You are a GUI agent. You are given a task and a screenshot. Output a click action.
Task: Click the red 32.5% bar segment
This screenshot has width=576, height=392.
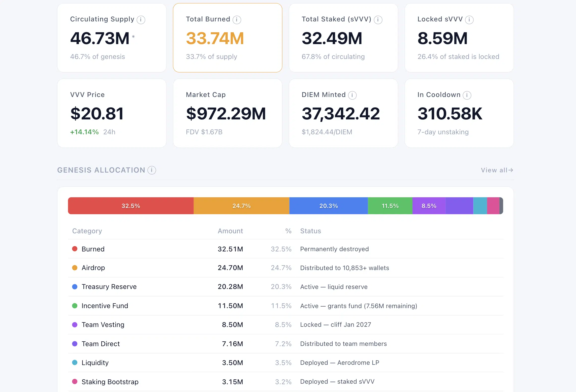[x=131, y=206]
